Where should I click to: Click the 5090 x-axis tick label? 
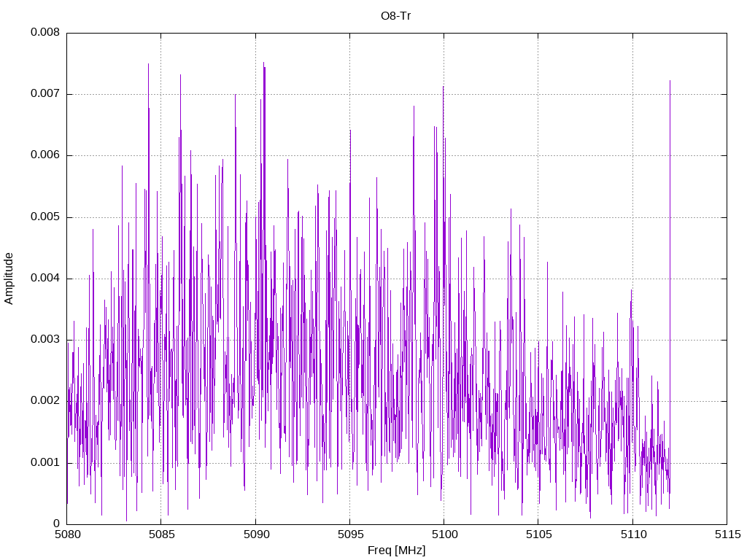256,534
